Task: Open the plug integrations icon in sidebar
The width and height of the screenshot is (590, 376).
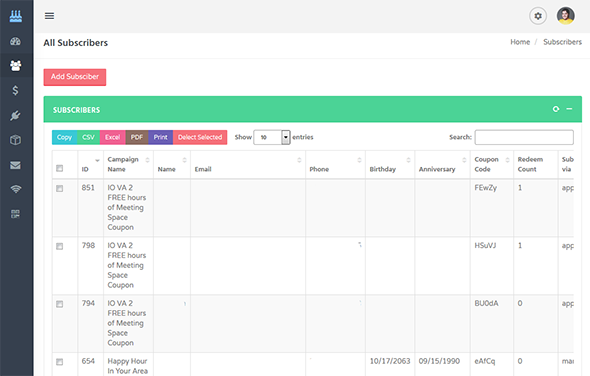Action: point(15,116)
